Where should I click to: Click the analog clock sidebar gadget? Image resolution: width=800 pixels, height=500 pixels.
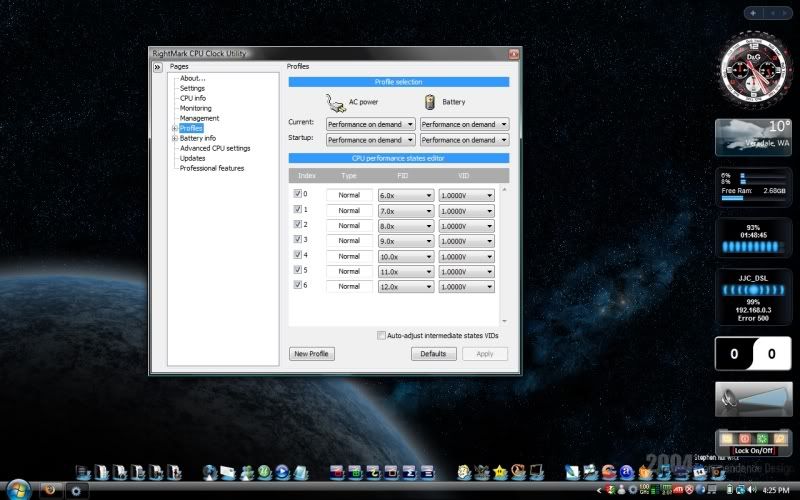[753, 69]
